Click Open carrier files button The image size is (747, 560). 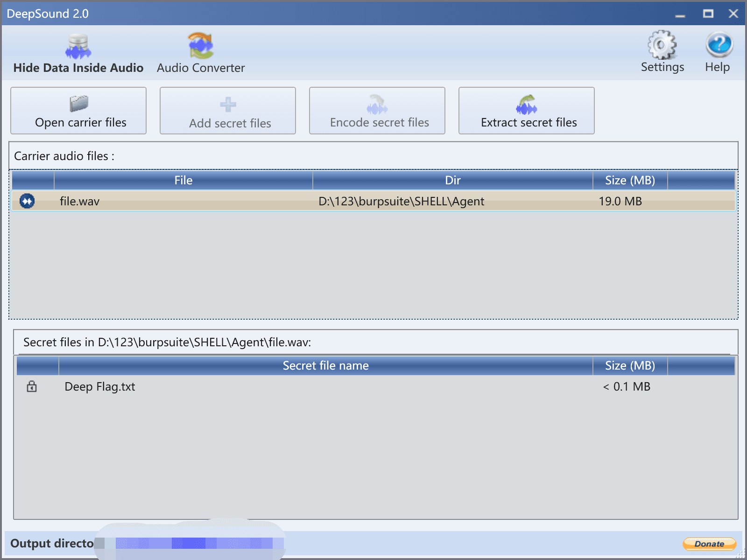point(78,111)
